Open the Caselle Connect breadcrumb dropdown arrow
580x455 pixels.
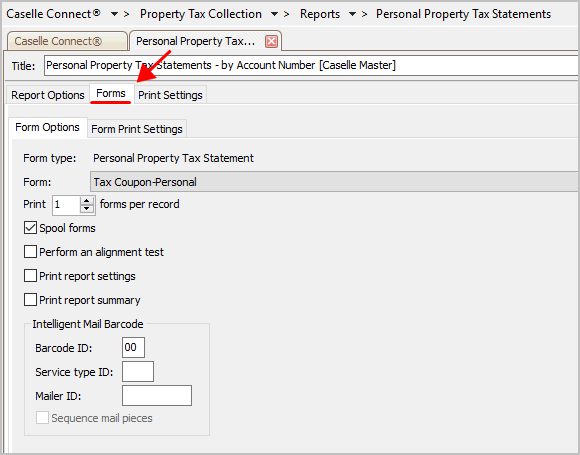(115, 14)
